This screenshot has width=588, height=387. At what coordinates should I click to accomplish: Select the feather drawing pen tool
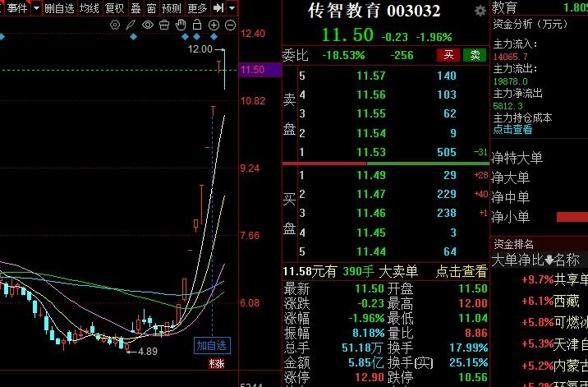click(x=131, y=25)
